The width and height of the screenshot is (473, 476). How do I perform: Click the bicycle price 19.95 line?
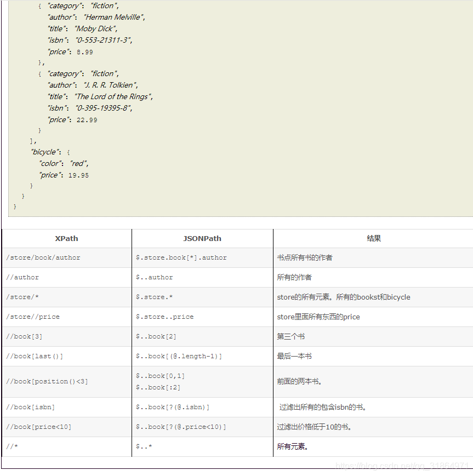point(64,175)
